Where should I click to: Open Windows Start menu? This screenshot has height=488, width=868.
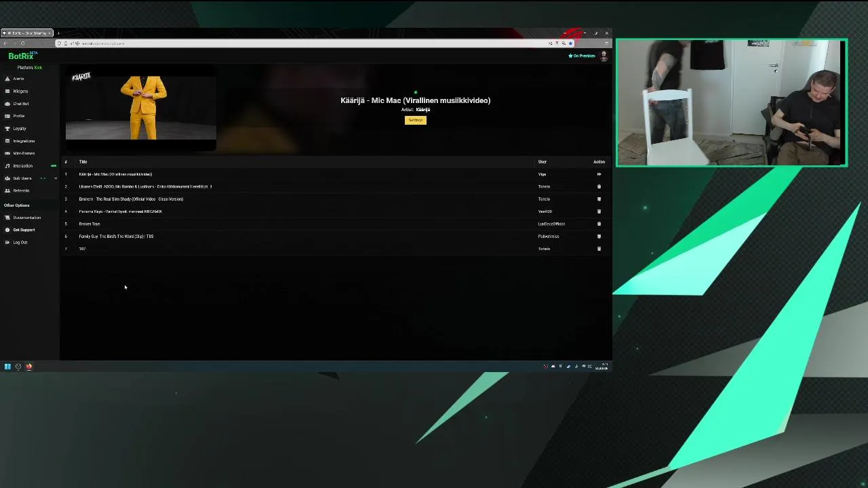pyautogui.click(x=7, y=367)
